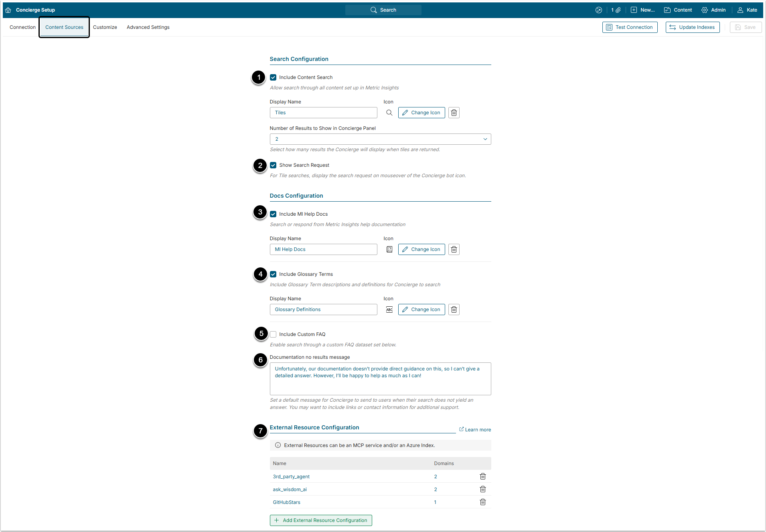766x532 pixels.
Task: Click the Domains column header
Action: tap(444, 463)
